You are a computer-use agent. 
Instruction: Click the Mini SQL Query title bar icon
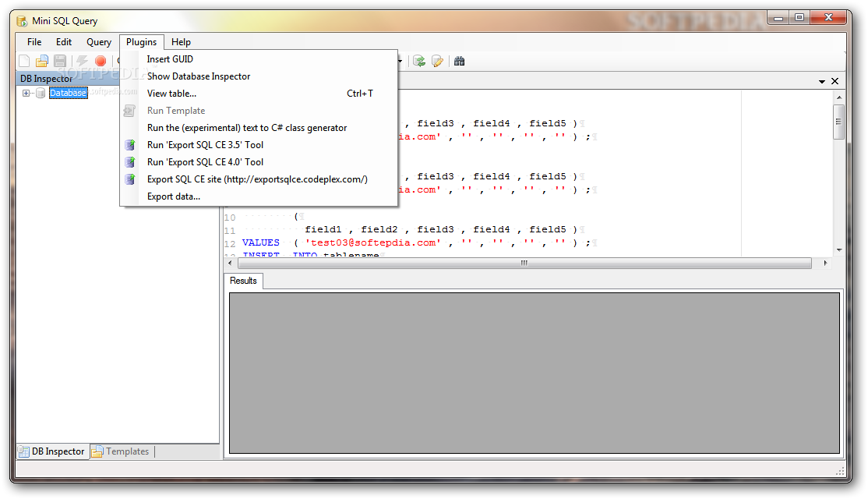(22, 21)
